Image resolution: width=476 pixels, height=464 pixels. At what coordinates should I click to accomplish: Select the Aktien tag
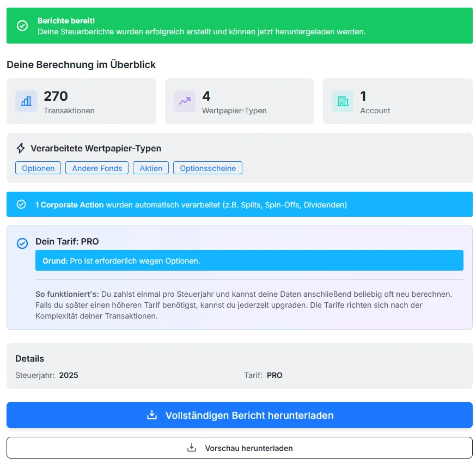[x=151, y=168]
